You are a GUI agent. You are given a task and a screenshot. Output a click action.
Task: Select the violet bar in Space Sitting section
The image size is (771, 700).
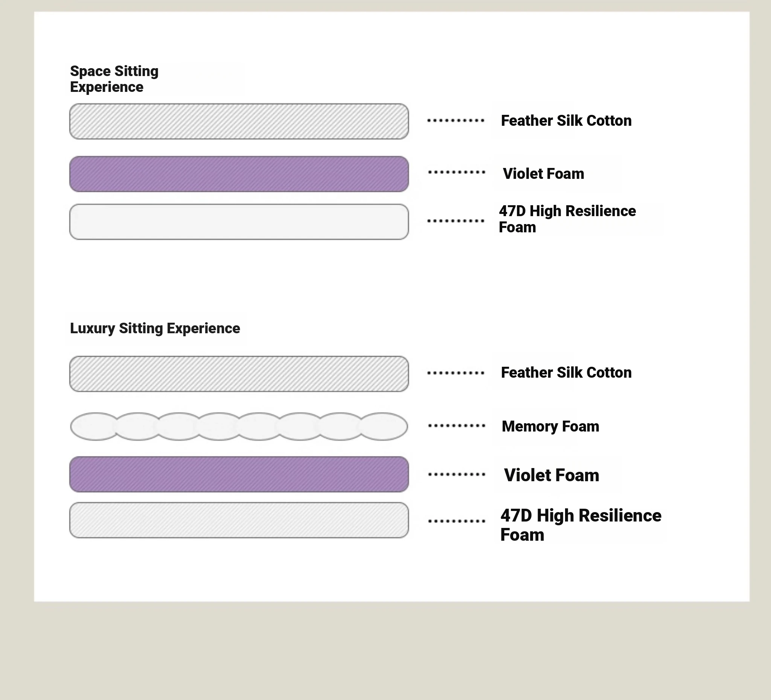[x=239, y=174]
